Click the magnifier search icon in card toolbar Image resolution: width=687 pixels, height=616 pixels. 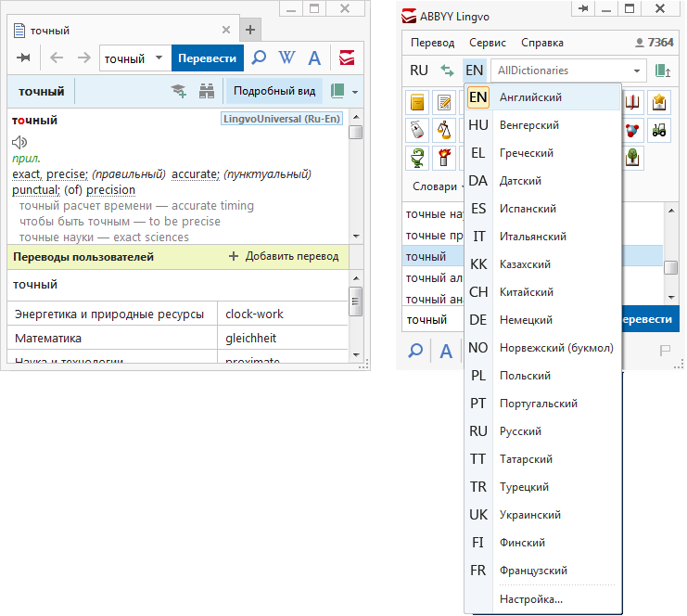259,58
